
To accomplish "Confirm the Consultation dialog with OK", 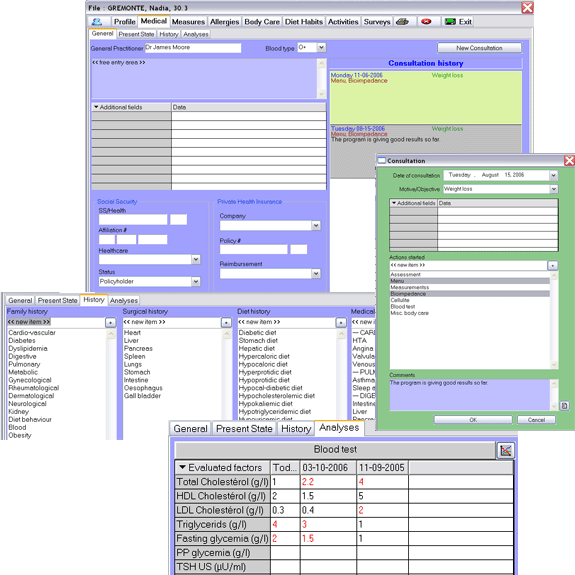I will (x=473, y=420).
